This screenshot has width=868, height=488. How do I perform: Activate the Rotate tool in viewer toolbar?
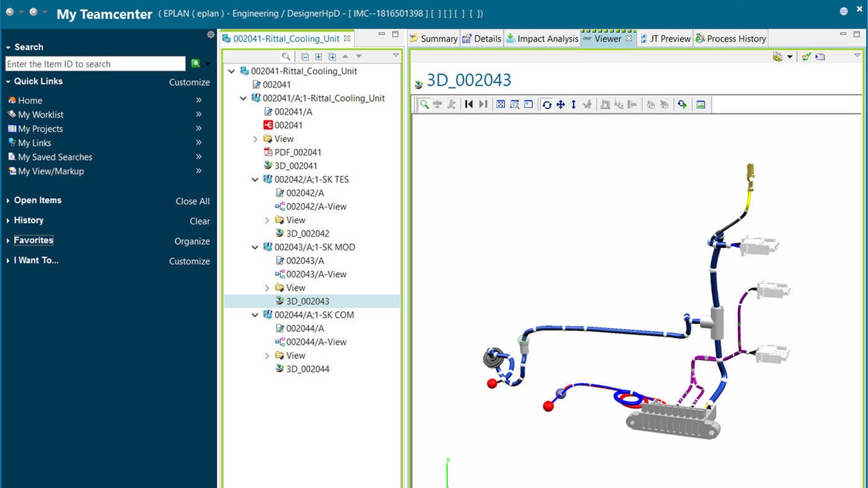[546, 105]
